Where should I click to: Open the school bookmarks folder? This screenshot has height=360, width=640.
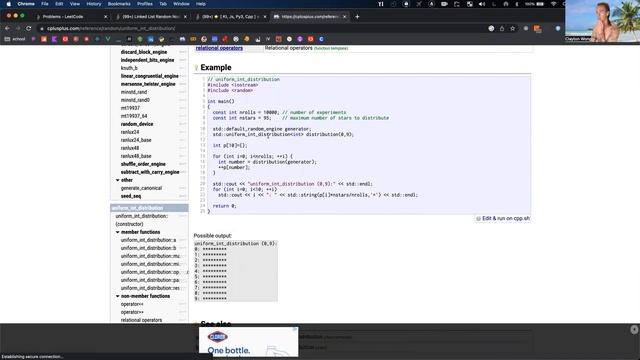click(15, 39)
